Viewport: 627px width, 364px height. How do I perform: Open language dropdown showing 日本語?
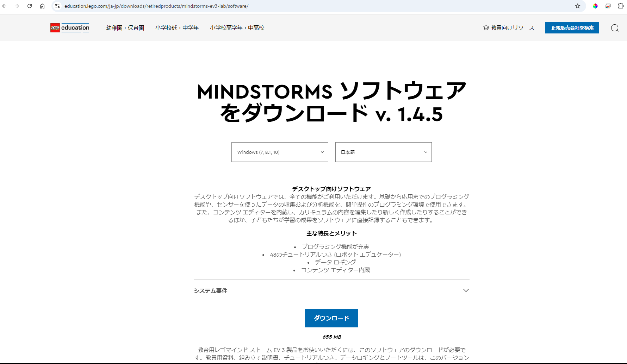pos(383,152)
